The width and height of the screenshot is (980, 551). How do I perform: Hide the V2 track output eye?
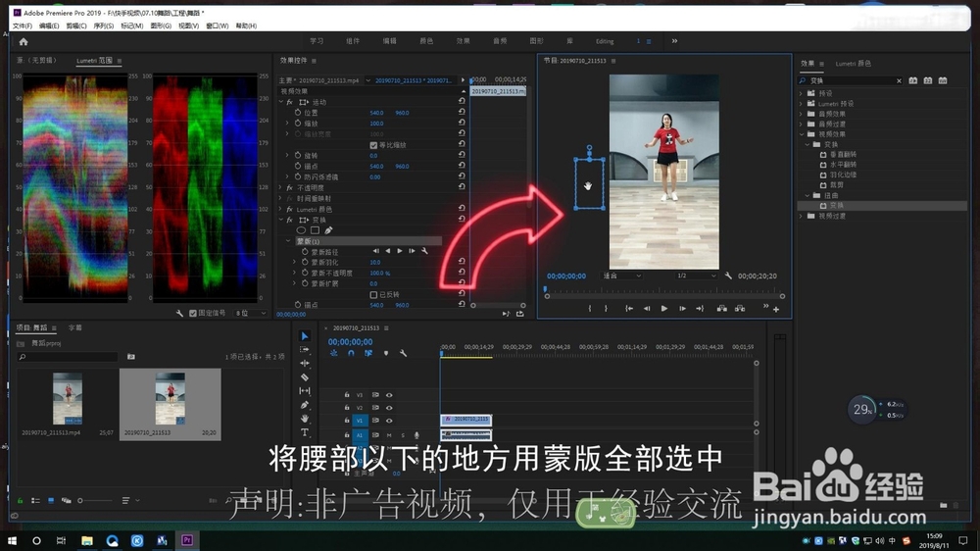pos(389,408)
